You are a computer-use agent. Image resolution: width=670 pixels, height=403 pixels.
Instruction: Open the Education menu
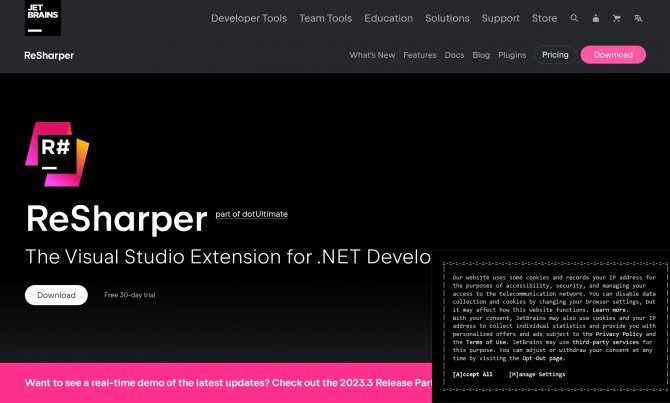click(x=388, y=18)
